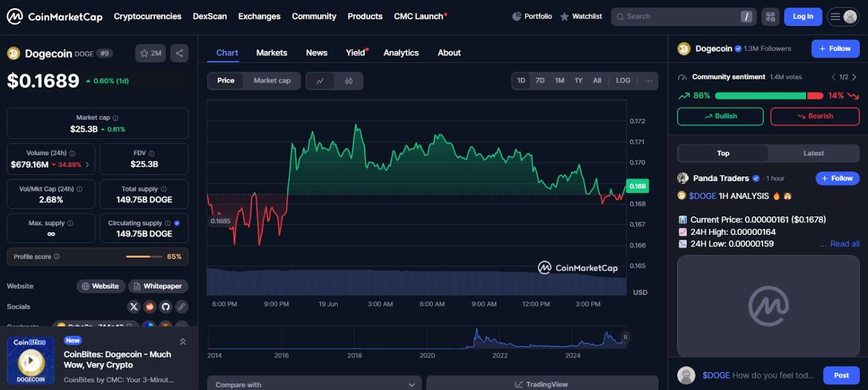Open the X (Twitter) social link
868x390 pixels.
click(x=134, y=307)
